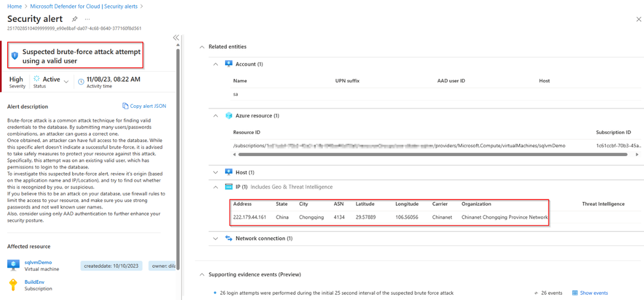Image resolution: width=644 pixels, height=300 pixels.
Task: Expand the Host (1) section
Action: pos(215,172)
